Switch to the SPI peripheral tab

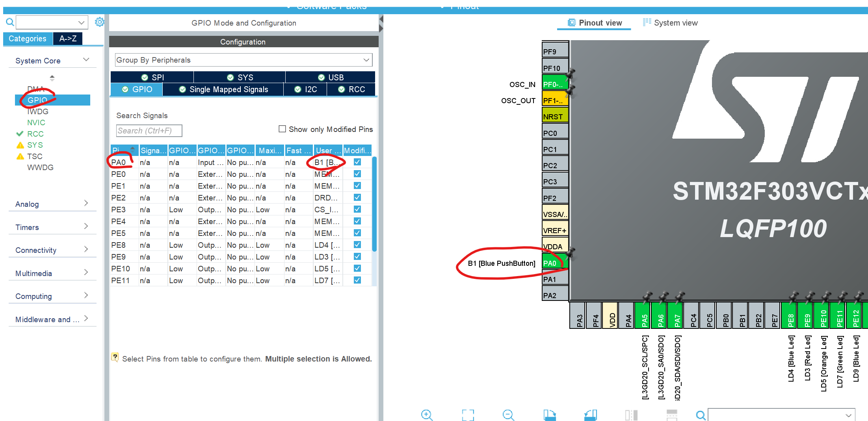(152, 77)
